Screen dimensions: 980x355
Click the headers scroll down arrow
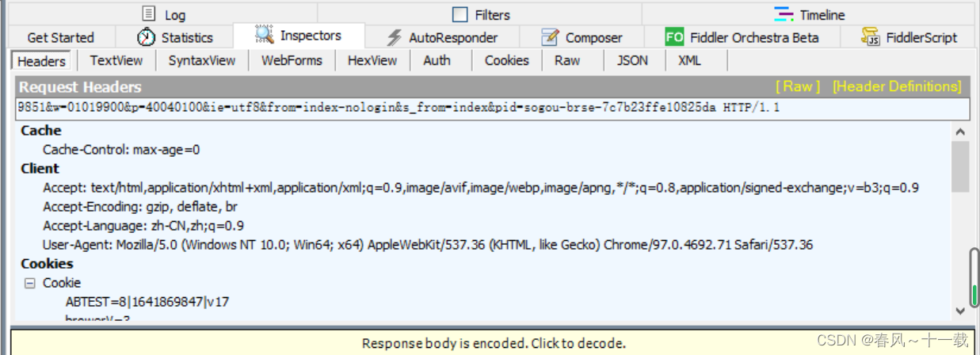coord(959,311)
